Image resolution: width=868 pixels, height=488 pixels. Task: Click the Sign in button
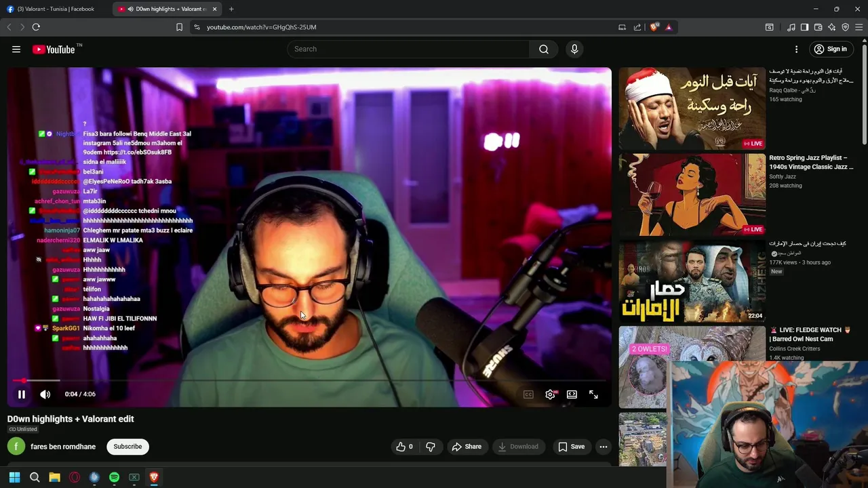pos(831,49)
